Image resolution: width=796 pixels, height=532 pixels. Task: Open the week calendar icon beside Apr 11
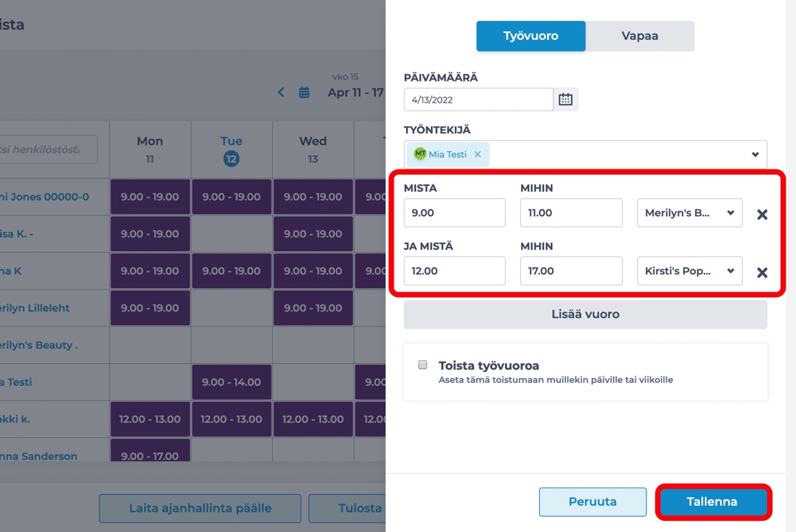point(304,92)
